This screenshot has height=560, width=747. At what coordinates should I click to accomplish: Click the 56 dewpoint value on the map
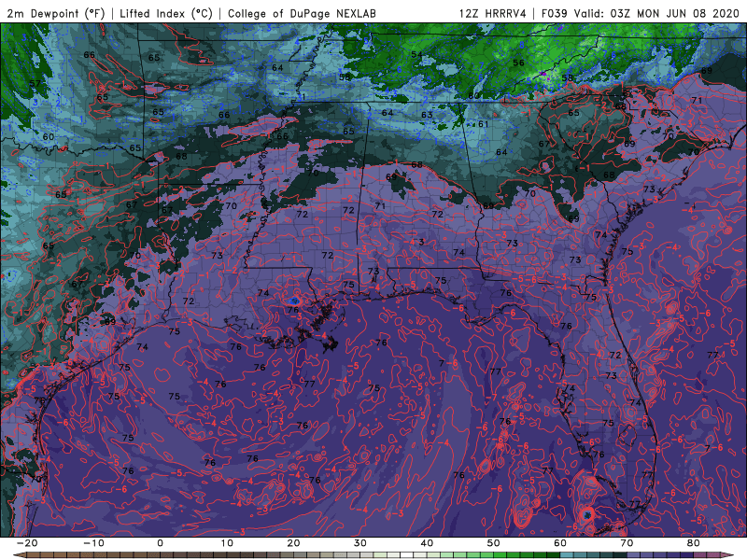click(518, 63)
